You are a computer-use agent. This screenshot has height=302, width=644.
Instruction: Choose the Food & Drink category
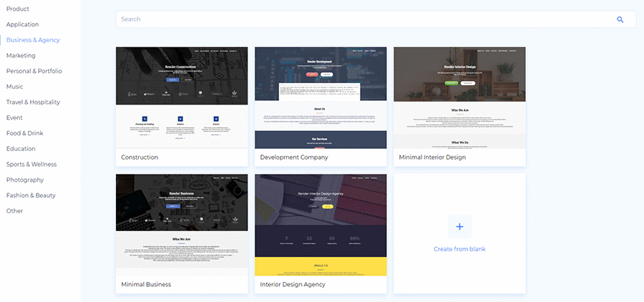pos(25,133)
